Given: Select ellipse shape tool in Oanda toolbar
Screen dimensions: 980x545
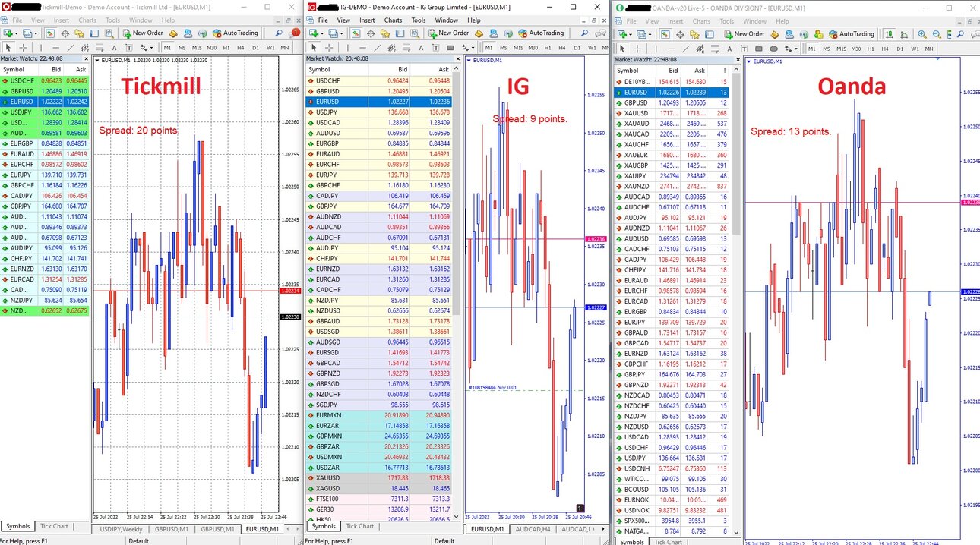Looking at the screenshot, I should [x=773, y=49].
